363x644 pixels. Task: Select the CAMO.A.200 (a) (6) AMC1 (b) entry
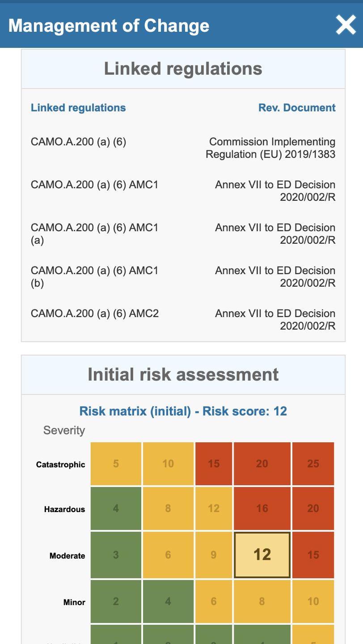[95, 277]
